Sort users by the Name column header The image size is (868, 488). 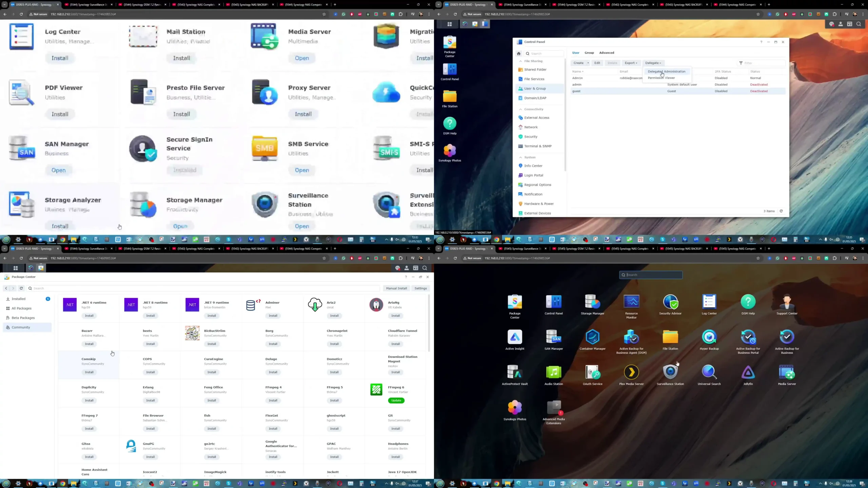(577, 72)
